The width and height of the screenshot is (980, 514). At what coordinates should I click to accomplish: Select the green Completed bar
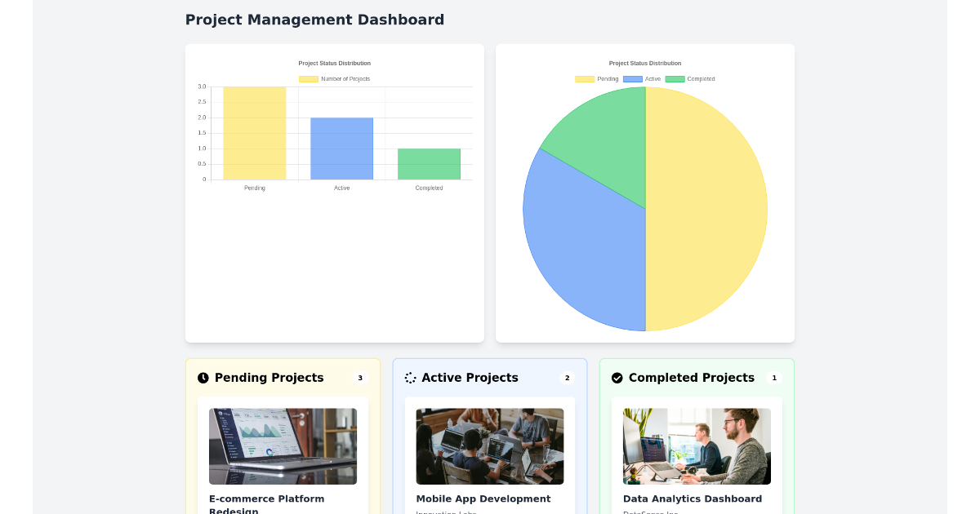[429, 164]
